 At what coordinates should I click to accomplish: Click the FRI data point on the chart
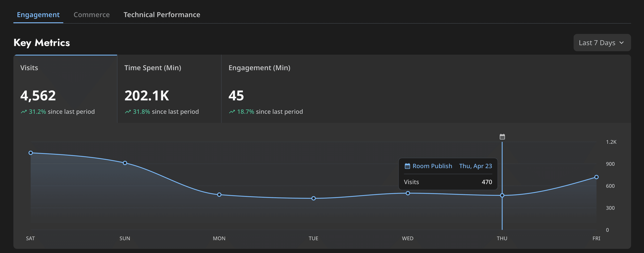tap(596, 177)
